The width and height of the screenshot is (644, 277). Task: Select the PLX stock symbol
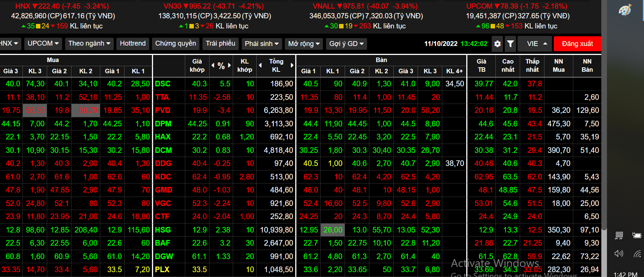click(x=162, y=270)
